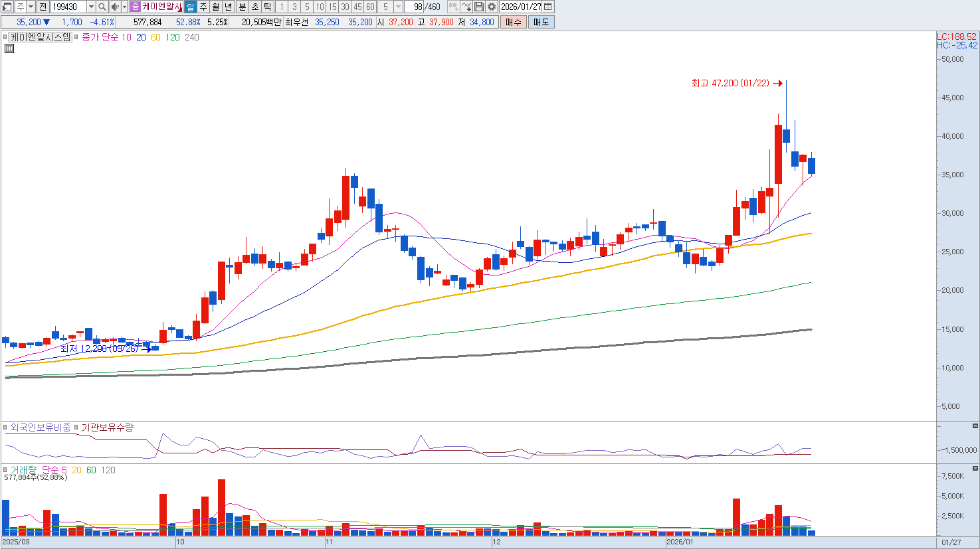
Task: Click the save chart floppy disk icon
Action: click(479, 7)
